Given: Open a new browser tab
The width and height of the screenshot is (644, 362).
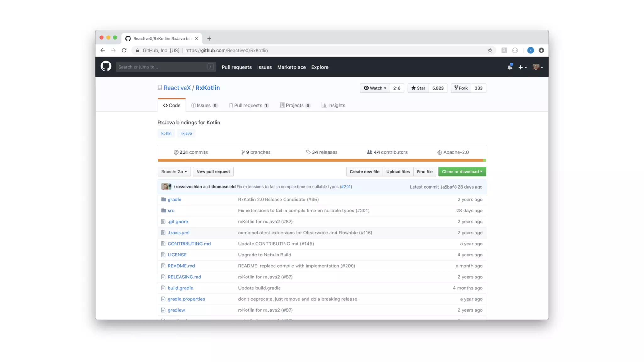Looking at the screenshot, I should pos(209,39).
